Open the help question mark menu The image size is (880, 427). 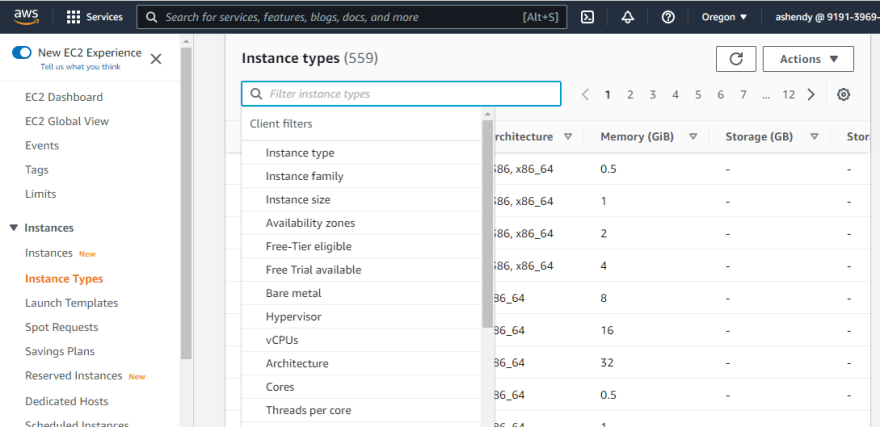(x=667, y=17)
